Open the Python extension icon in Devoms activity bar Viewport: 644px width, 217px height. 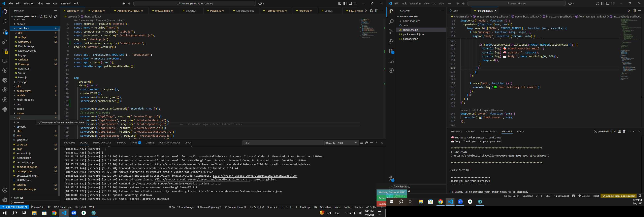pos(5,109)
